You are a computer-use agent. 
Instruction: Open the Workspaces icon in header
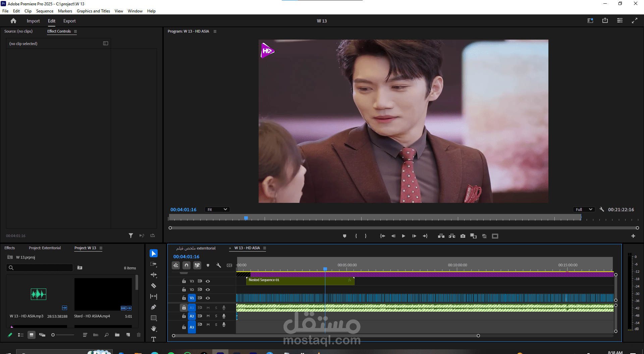(620, 20)
